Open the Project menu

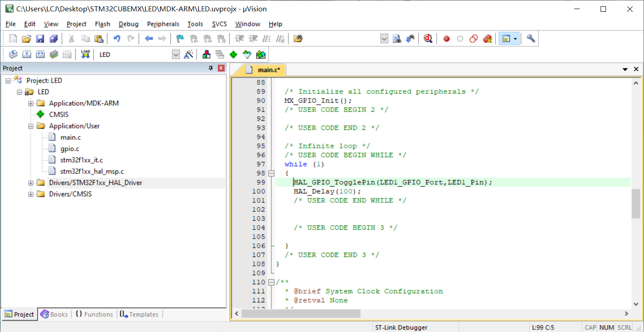pos(77,24)
